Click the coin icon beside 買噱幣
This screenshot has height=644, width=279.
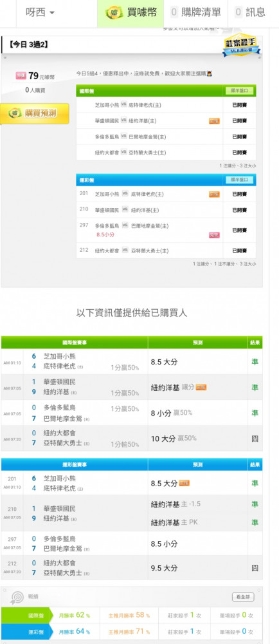click(x=114, y=13)
